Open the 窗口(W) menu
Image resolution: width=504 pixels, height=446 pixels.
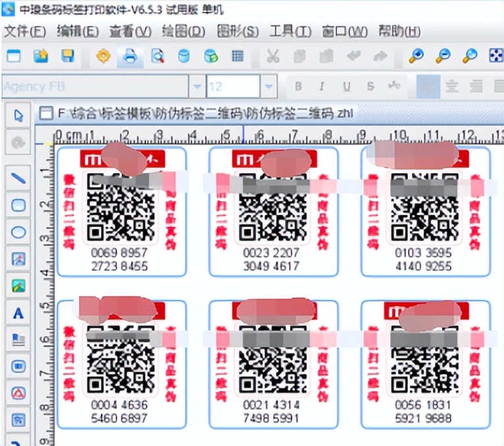point(345,32)
